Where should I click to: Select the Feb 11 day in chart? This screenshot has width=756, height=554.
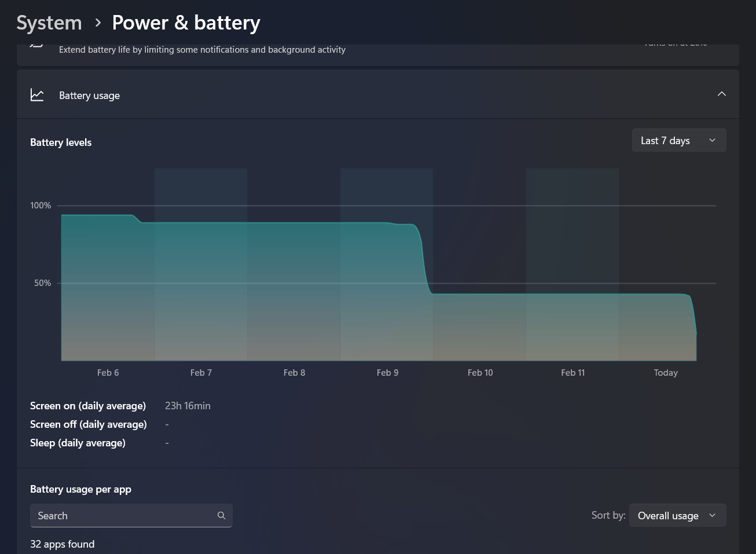[572, 265]
